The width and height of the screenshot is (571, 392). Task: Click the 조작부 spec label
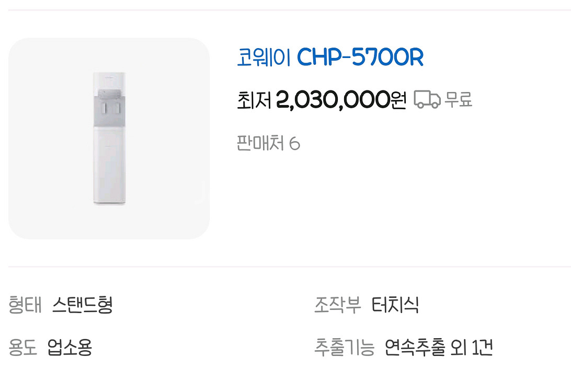click(337, 305)
